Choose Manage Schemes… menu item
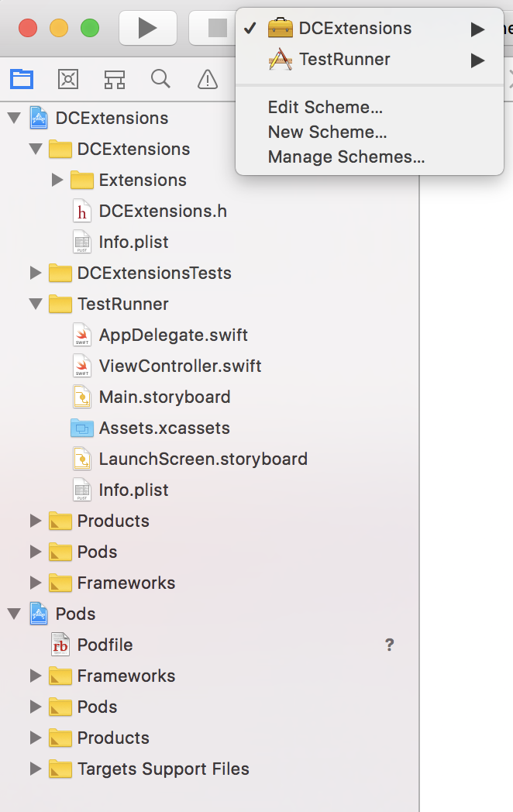Screen dimensions: 513x812 (x=346, y=157)
